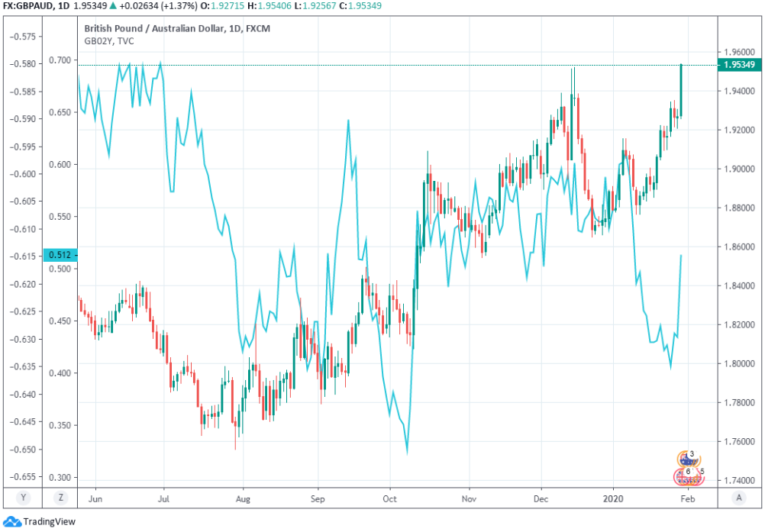Click the close value C:1.95349
Image resolution: width=765 pixels, height=532 pixels.
[x=360, y=6]
